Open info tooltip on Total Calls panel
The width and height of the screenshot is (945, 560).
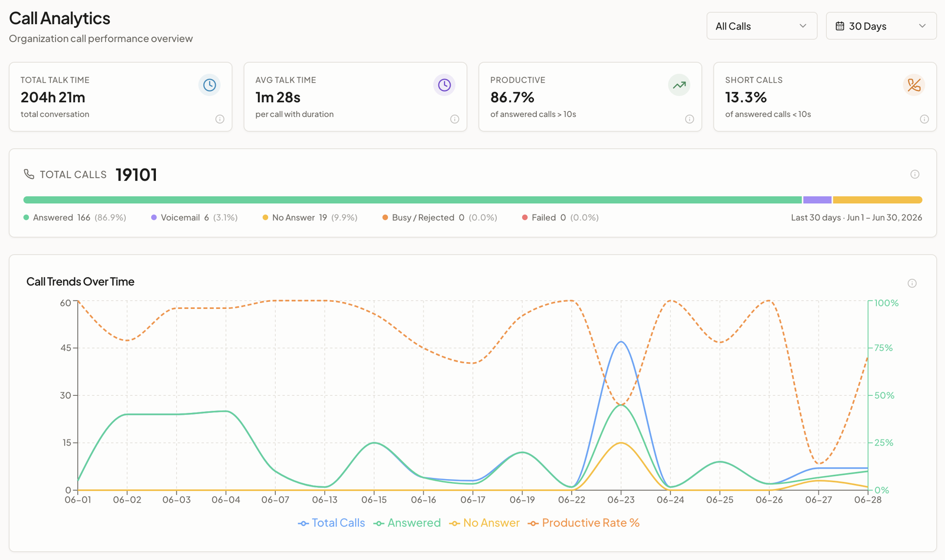915,174
